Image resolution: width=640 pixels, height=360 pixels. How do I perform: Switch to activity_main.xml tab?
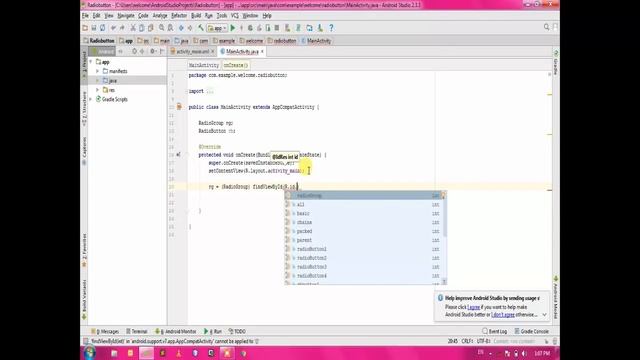point(192,51)
